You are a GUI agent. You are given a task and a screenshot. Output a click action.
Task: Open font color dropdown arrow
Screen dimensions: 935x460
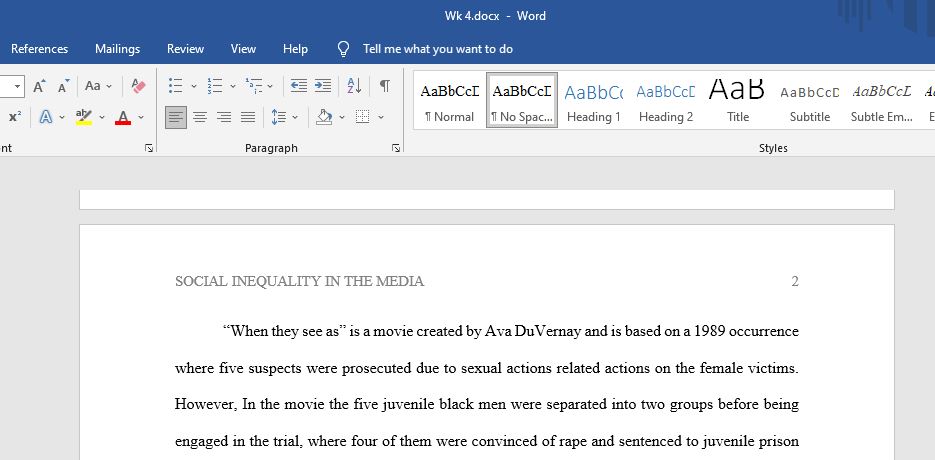[x=141, y=118]
